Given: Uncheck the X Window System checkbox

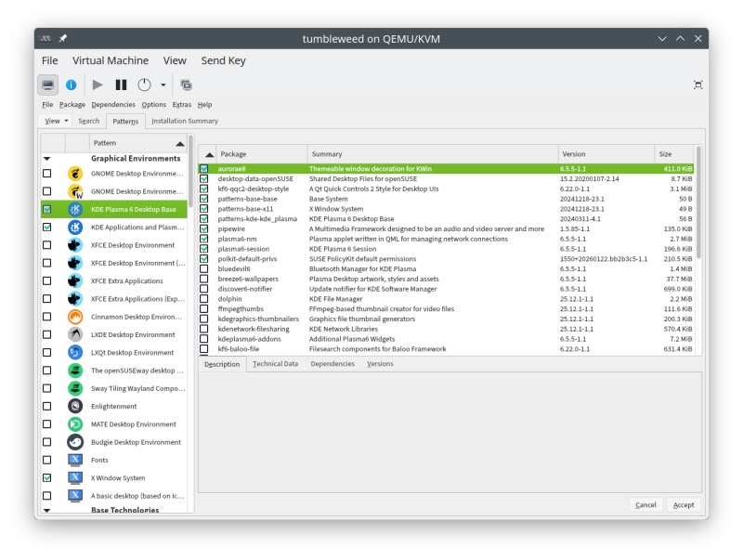Looking at the screenshot, I should tap(47, 478).
